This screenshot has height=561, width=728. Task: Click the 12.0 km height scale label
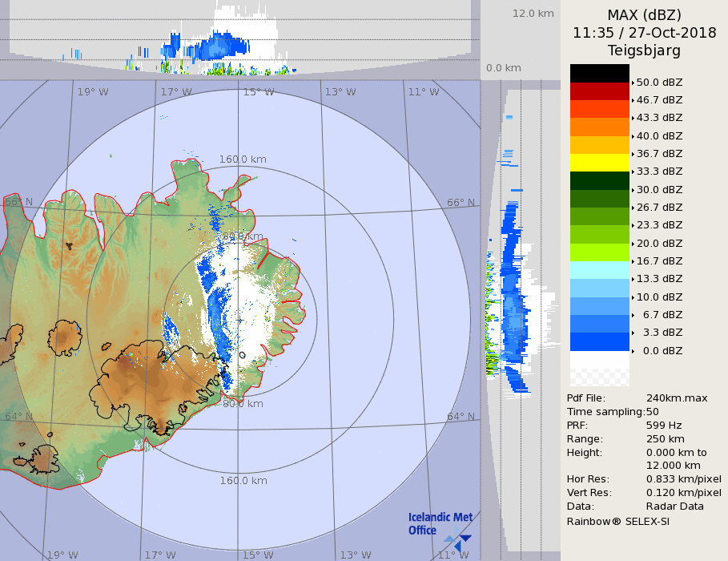coord(533,14)
